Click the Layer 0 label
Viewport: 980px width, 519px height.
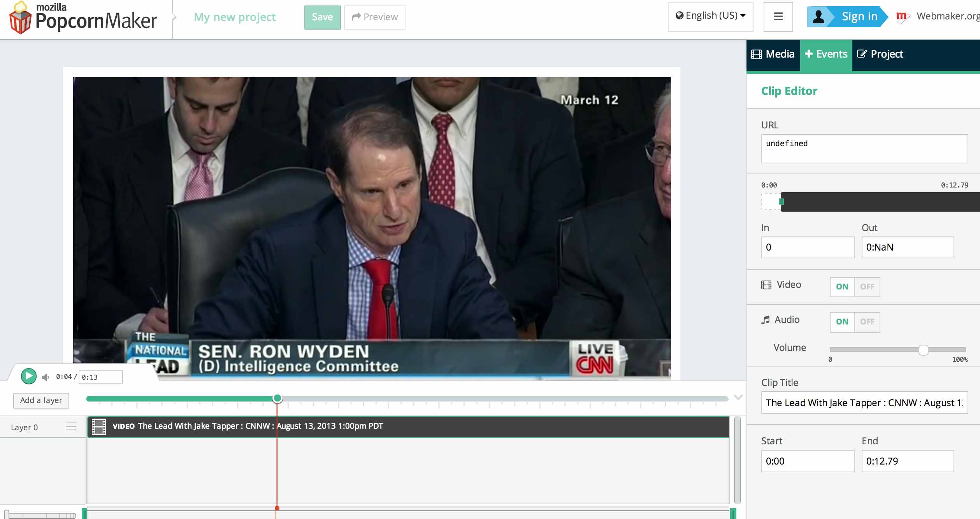click(24, 427)
